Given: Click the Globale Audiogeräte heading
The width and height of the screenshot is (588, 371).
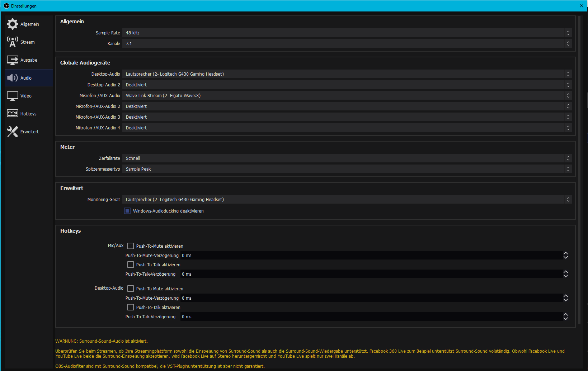Looking at the screenshot, I should pos(85,63).
